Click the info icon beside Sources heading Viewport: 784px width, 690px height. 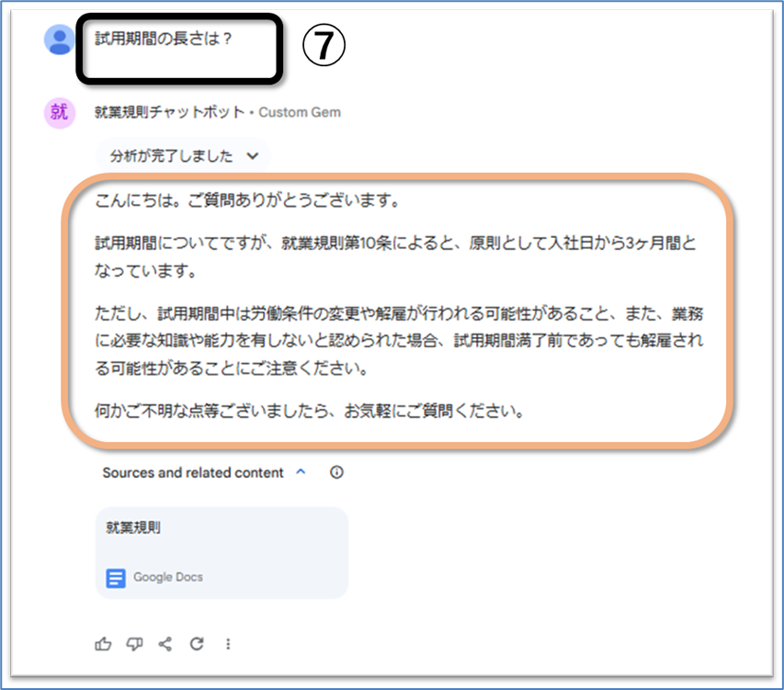tap(336, 472)
